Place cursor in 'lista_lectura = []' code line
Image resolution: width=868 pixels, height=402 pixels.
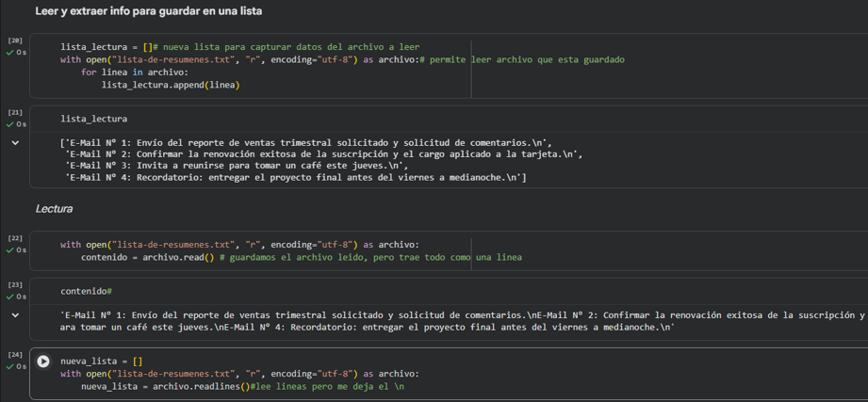tap(239, 47)
